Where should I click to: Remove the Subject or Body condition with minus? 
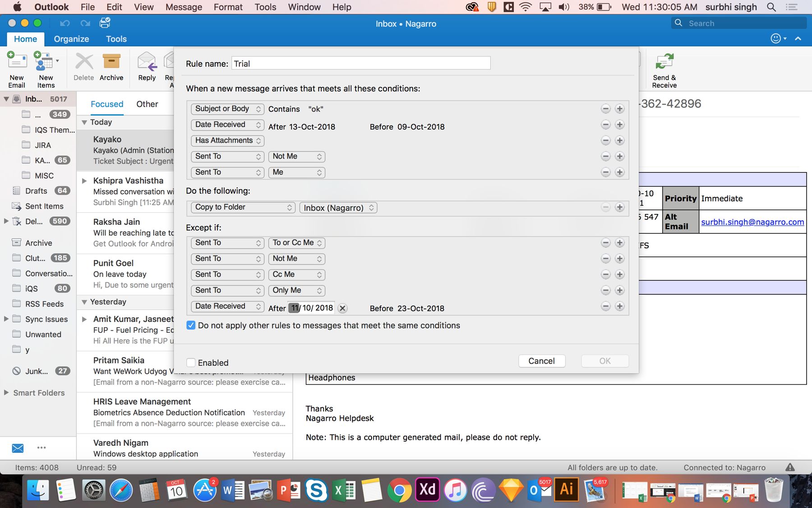pyautogui.click(x=606, y=109)
